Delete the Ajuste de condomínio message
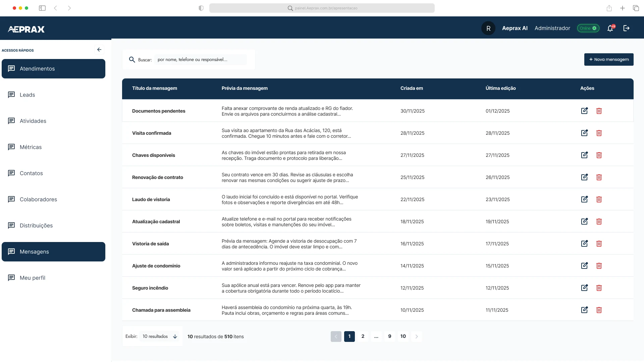 coord(599,266)
